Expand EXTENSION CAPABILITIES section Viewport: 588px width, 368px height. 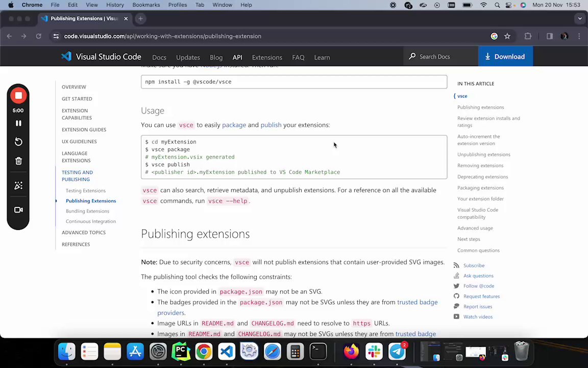point(77,114)
